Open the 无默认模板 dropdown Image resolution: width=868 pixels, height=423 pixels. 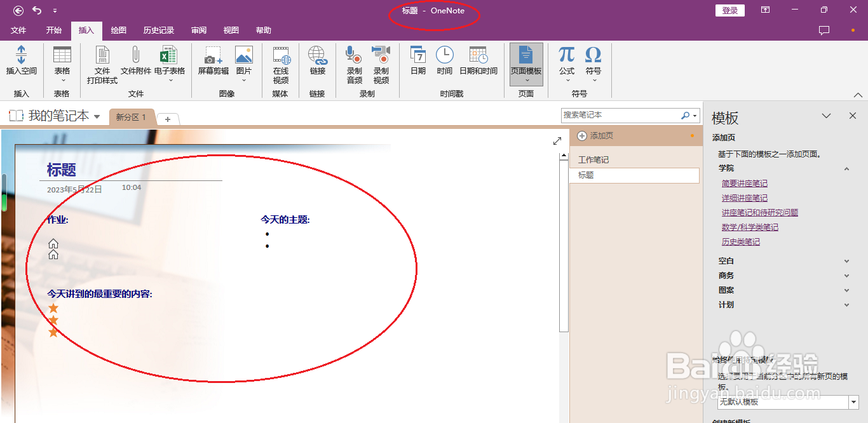coord(853,402)
